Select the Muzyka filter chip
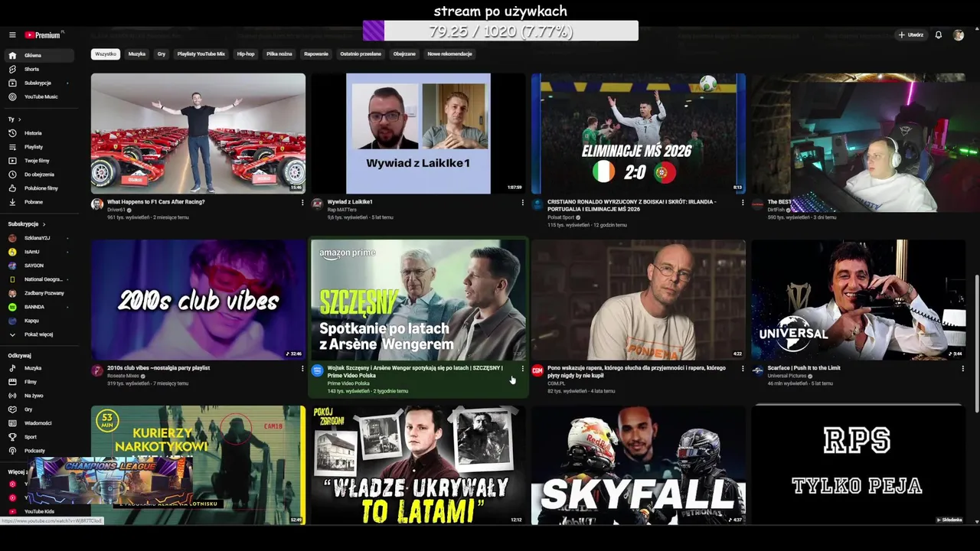 click(x=137, y=54)
